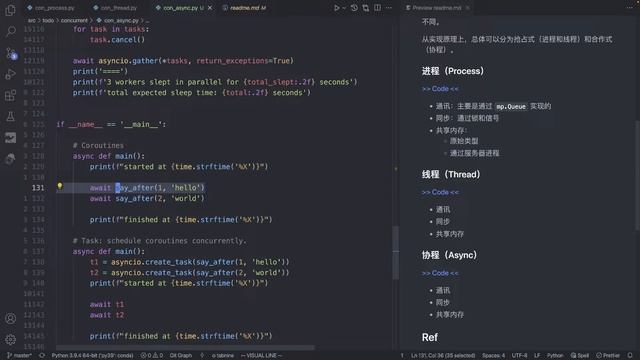Switch to readme.md tab
Viewport: 640px width, 360px height.
tap(244, 8)
